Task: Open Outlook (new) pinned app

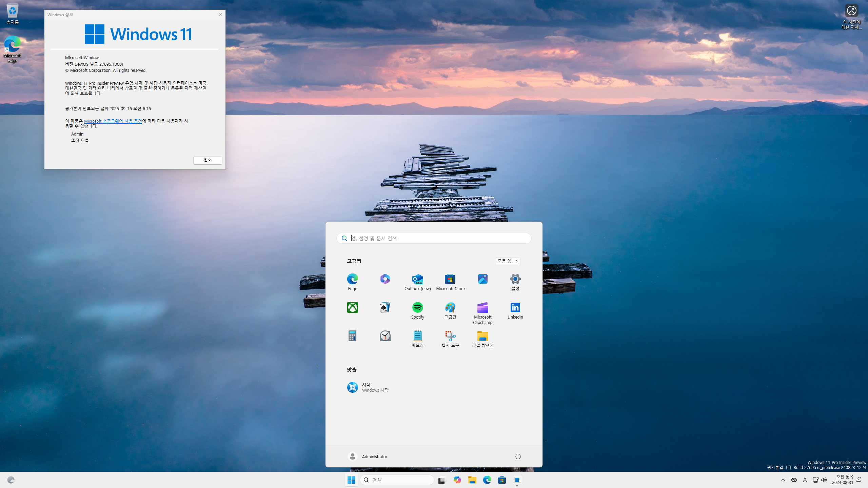Action: coord(417,279)
